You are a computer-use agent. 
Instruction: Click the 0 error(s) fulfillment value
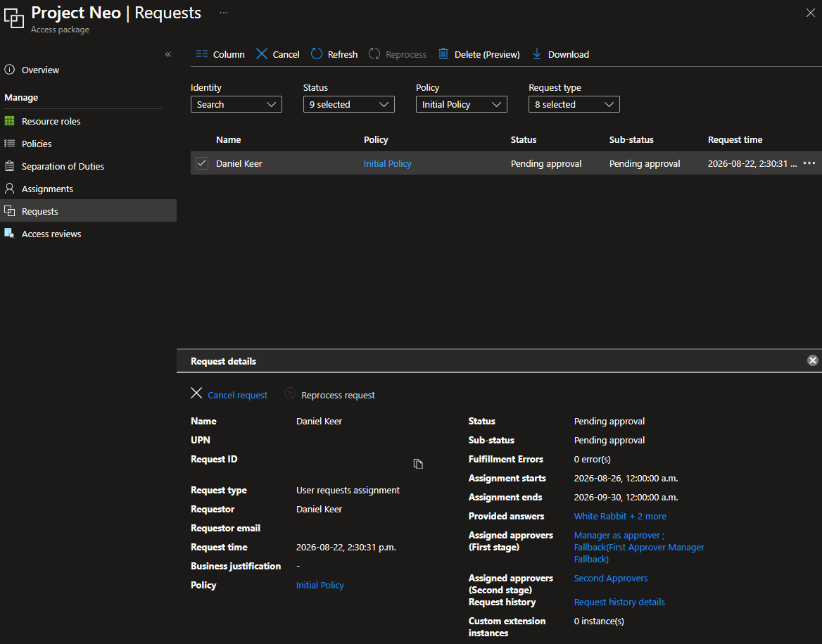point(593,460)
